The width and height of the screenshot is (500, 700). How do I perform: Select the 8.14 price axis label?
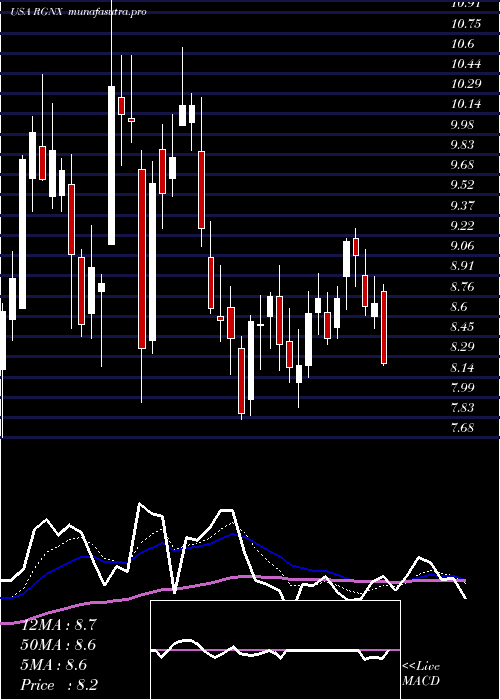(462, 368)
